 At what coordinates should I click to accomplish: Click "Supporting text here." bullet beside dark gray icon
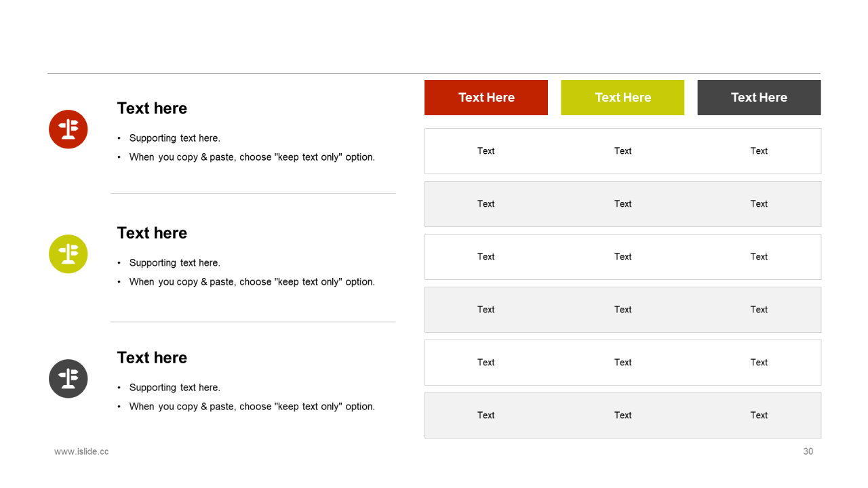pos(175,388)
